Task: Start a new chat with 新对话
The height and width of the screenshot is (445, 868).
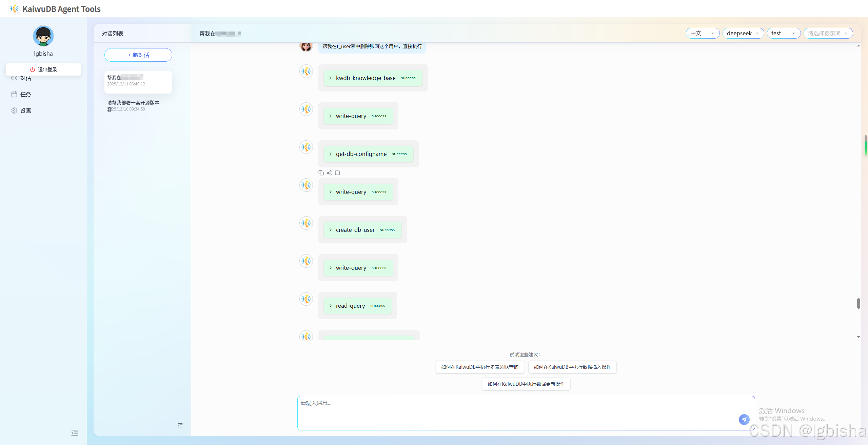Action: pos(138,55)
